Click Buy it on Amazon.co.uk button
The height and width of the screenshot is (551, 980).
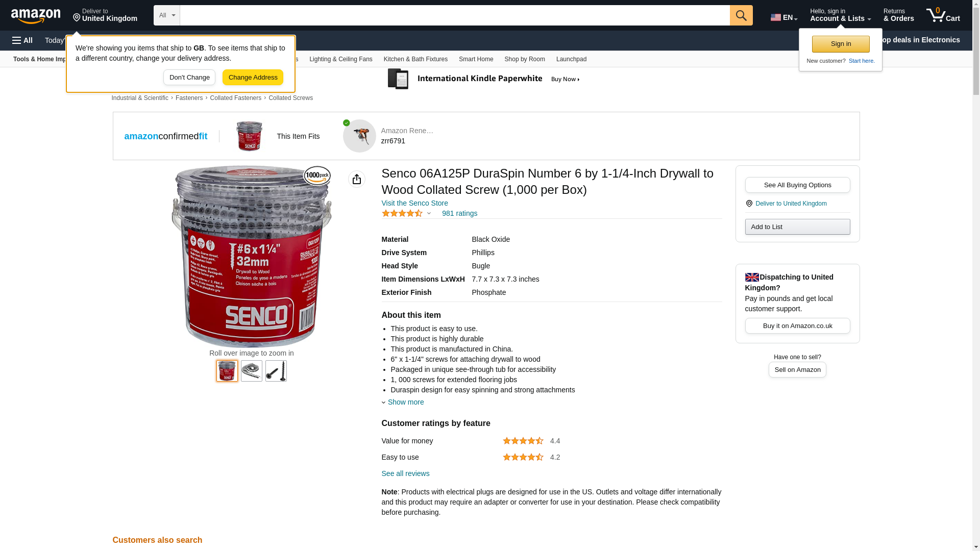[797, 326]
